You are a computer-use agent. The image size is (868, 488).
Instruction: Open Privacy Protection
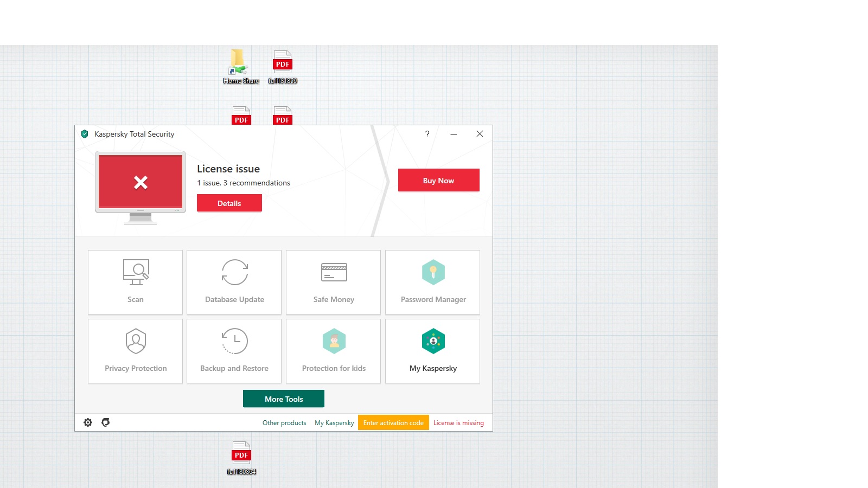(135, 351)
